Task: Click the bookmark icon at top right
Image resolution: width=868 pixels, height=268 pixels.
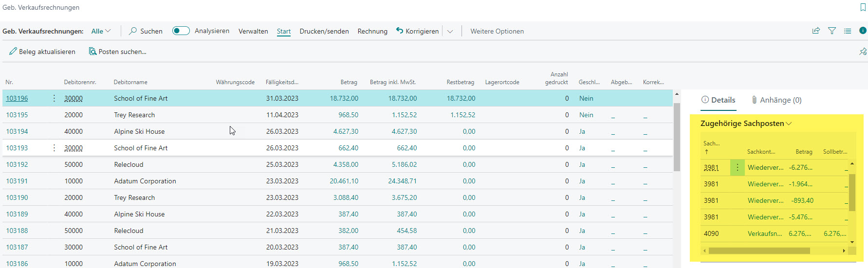Action: [x=863, y=7]
